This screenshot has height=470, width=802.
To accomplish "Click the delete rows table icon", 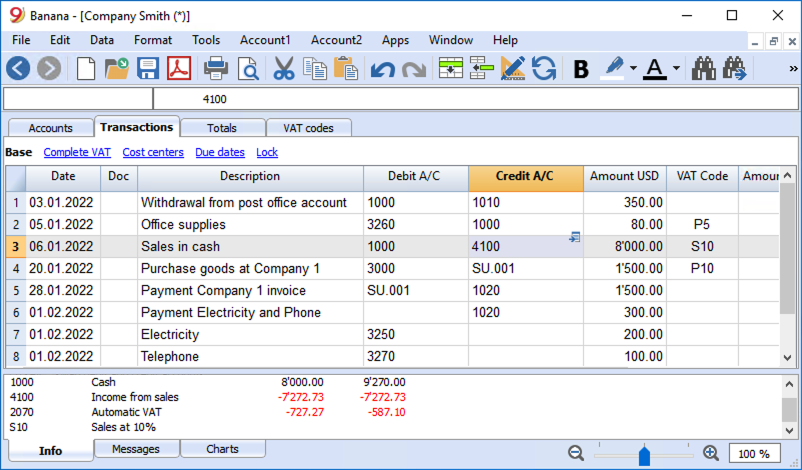I will [x=481, y=69].
